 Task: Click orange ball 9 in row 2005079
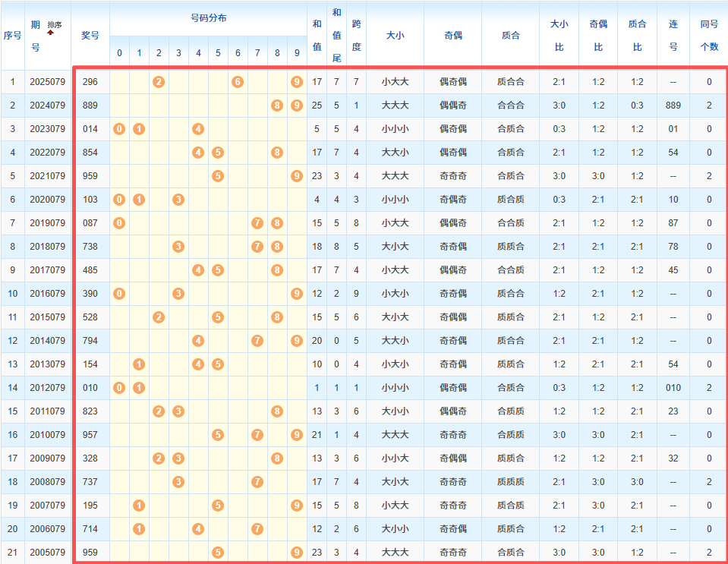297,553
